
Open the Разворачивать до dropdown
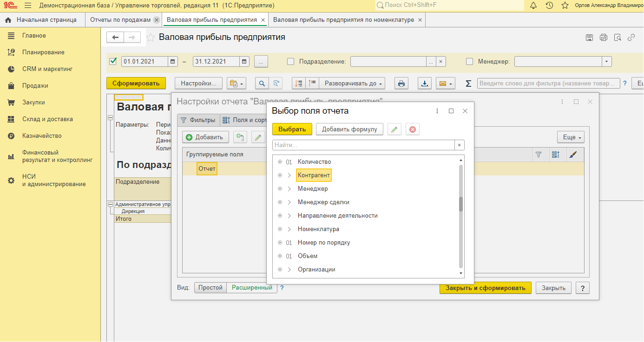tap(355, 84)
